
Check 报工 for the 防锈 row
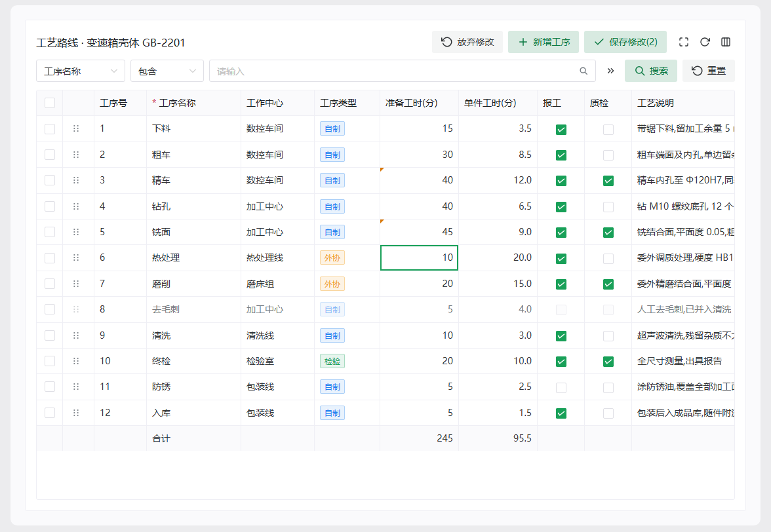click(561, 388)
